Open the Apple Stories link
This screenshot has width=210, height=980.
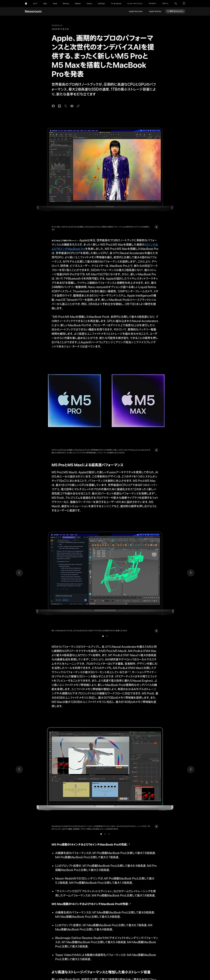[155, 11]
